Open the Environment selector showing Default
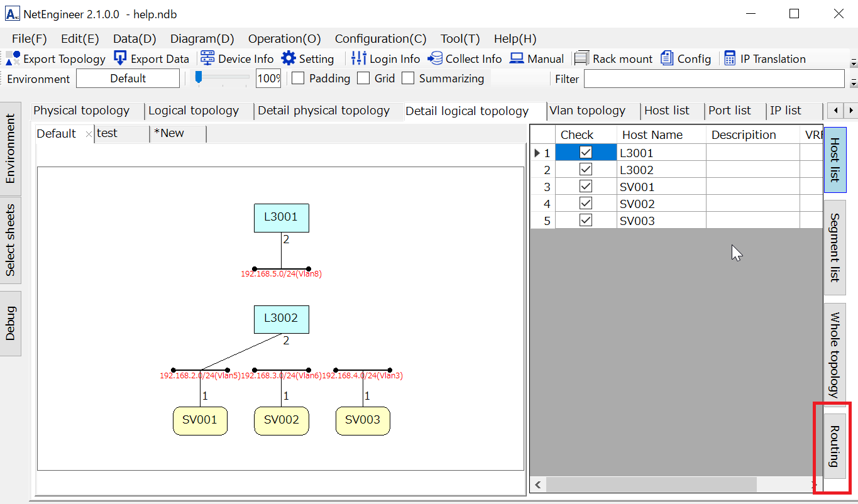The height and width of the screenshot is (504, 858). pos(128,79)
